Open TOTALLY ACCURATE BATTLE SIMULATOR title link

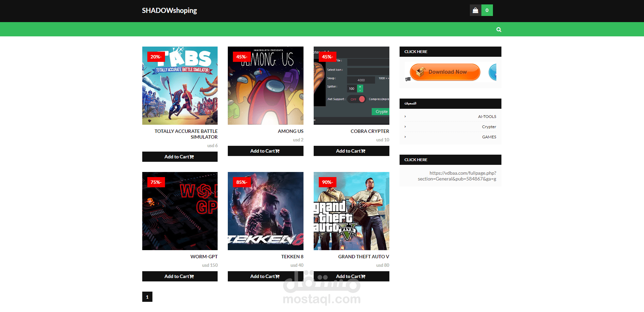186,134
